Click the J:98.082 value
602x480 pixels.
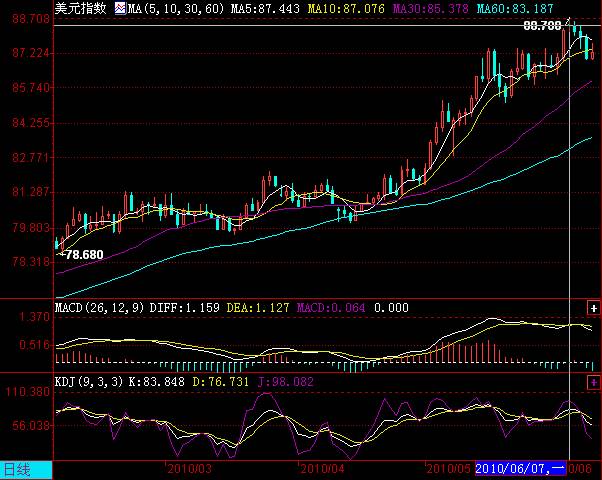pyautogui.click(x=286, y=382)
